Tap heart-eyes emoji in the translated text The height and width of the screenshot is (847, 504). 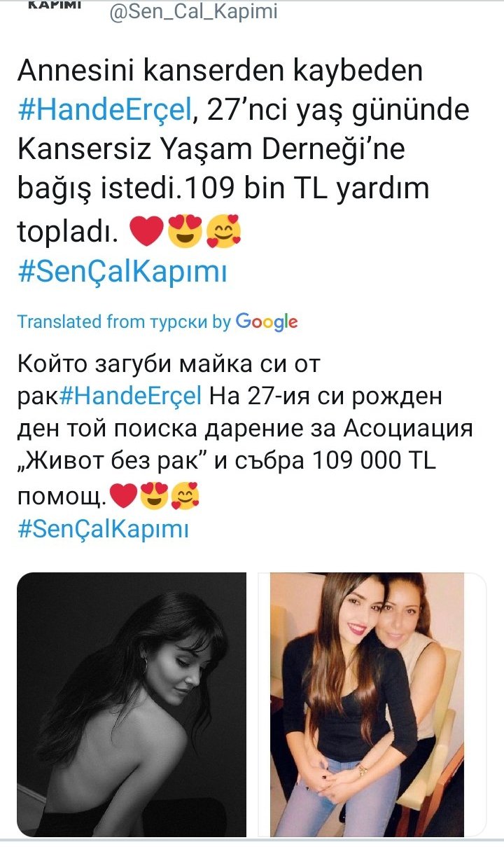click(153, 496)
